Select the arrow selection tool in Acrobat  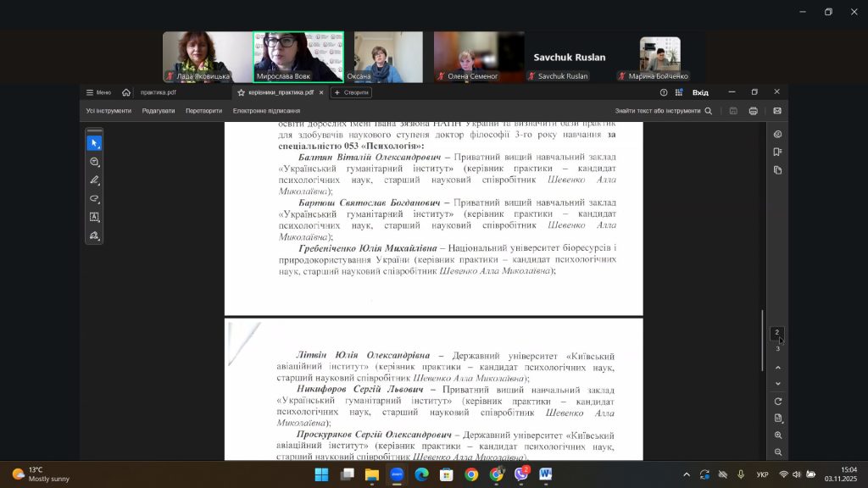coord(94,143)
